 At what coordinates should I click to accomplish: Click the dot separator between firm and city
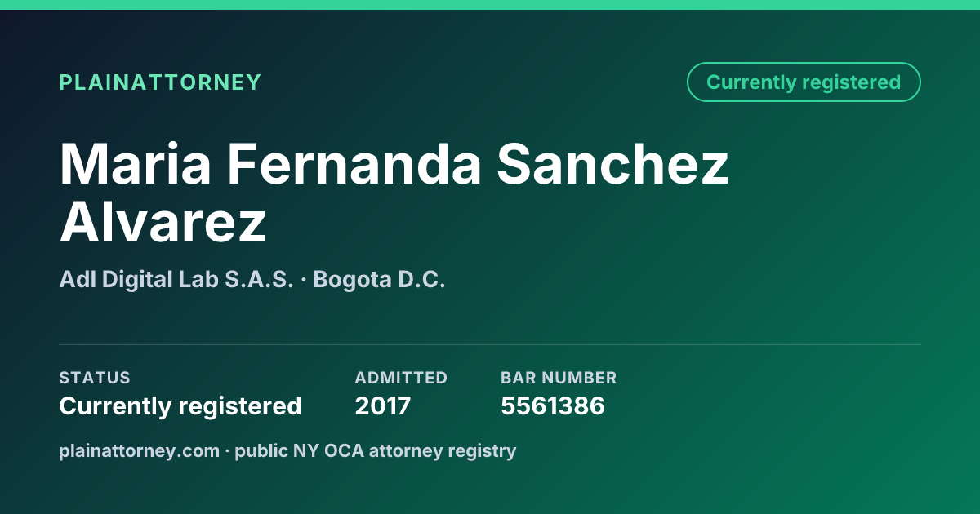pyautogui.click(x=304, y=281)
